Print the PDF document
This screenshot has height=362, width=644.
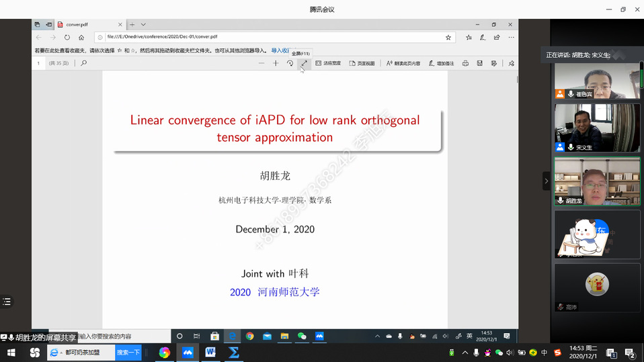465,63
